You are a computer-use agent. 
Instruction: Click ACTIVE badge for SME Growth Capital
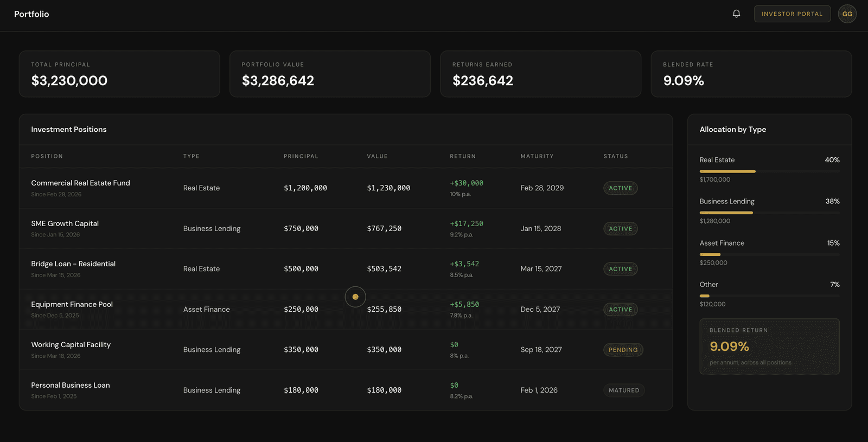click(621, 229)
